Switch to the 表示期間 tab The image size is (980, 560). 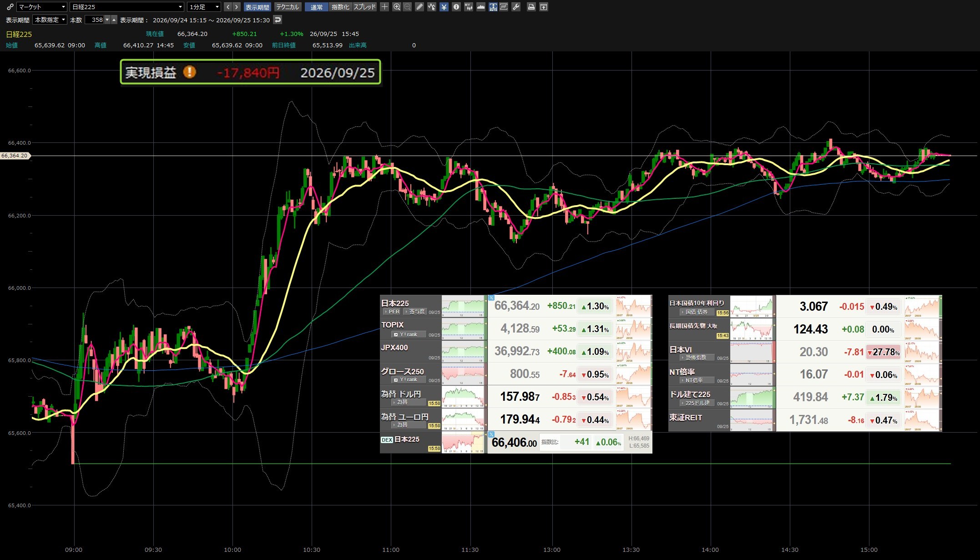[257, 7]
